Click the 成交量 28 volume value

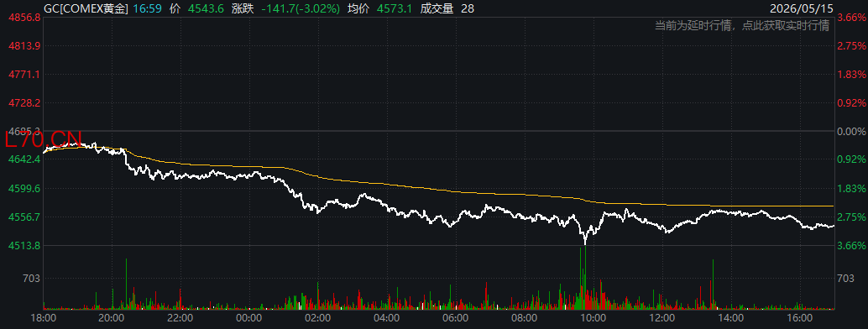click(468, 8)
